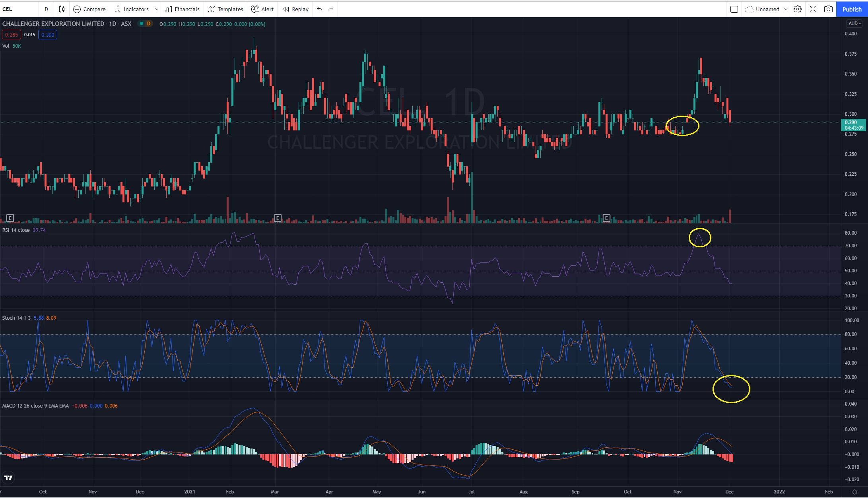Click the earnings E marker near March

click(x=278, y=218)
